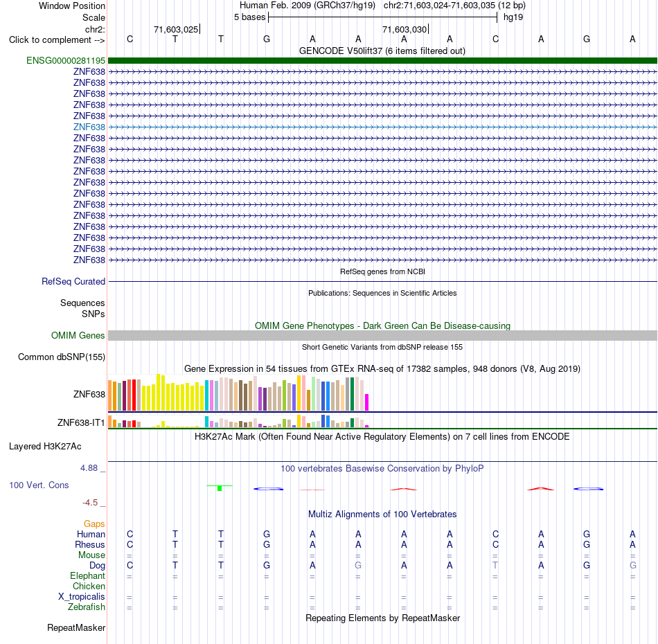Click the Window Position label
The height and width of the screenshot is (644, 658).
point(72,6)
